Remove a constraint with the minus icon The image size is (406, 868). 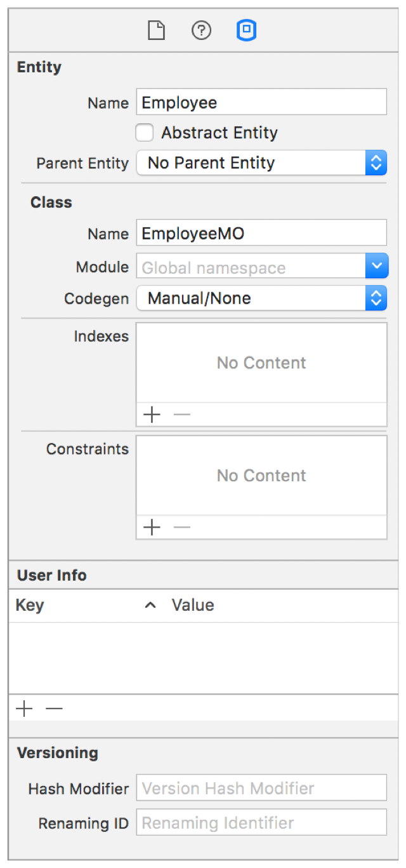click(182, 528)
